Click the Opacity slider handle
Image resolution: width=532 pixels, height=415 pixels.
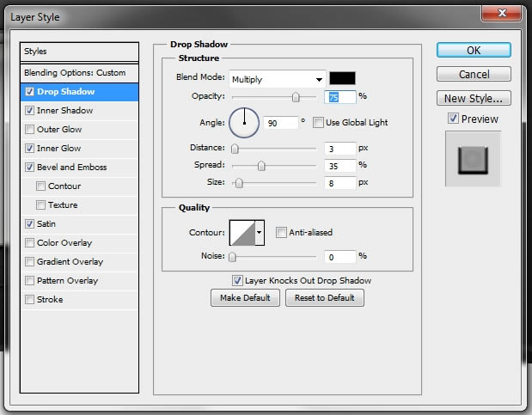[x=296, y=97]
